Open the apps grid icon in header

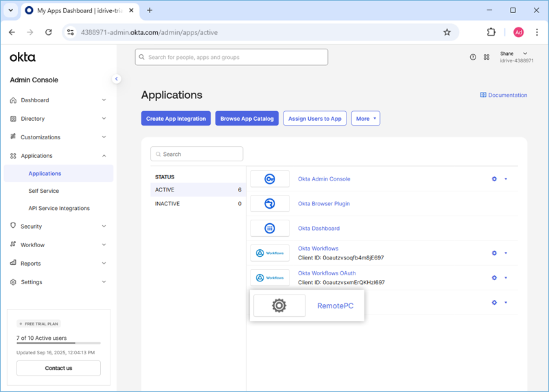[x=487, y=58]
